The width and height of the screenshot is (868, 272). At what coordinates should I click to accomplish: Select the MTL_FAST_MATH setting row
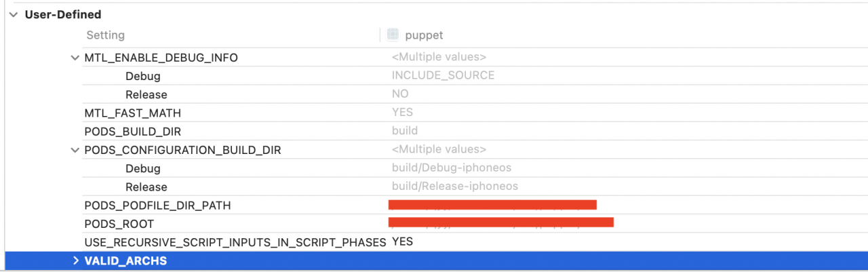[x=132, y=113]
